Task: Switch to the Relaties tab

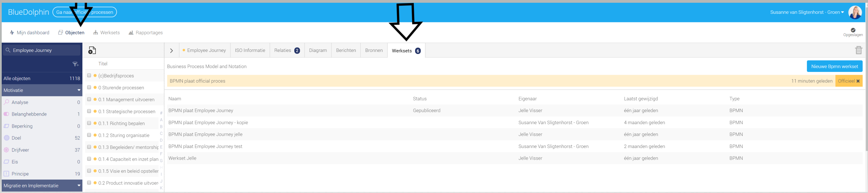Action: click(287, 50)
